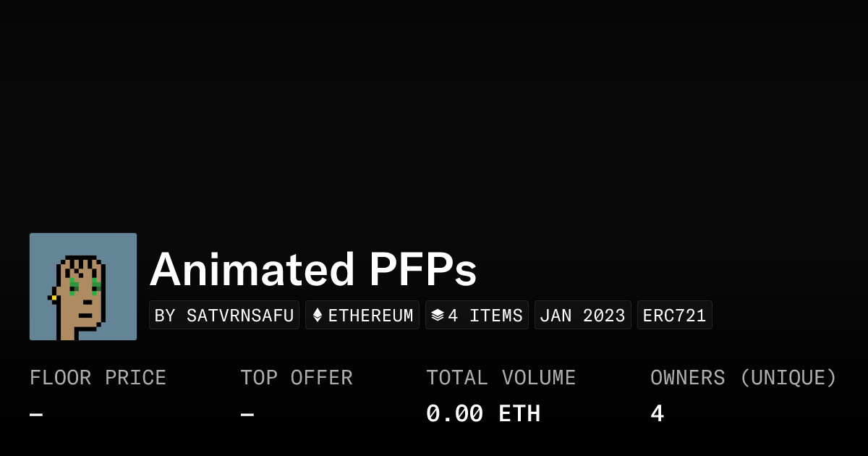
Task: Select the unique owners count 4
Action: (x=657, y=414)
